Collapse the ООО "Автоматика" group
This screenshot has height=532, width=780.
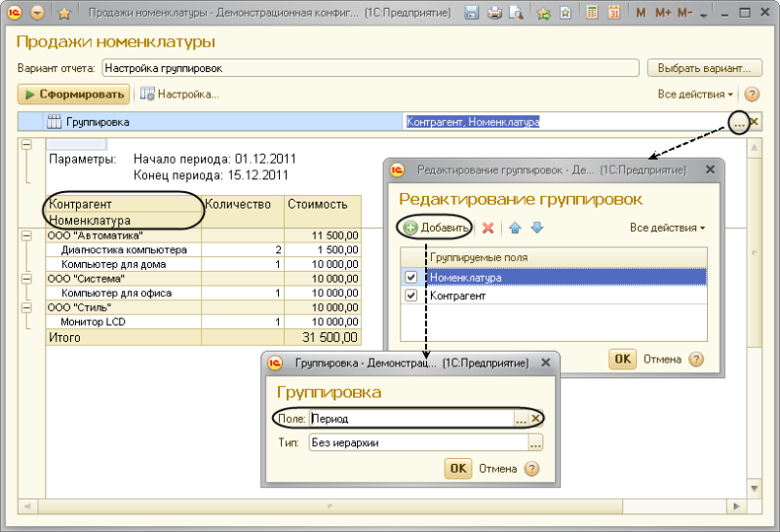click(x=25, y=235)
